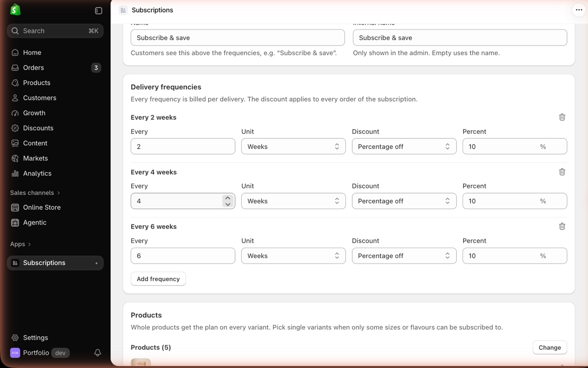Click the Markets globe icon
This screenshot has height=368, width=588.
[15, 158]
